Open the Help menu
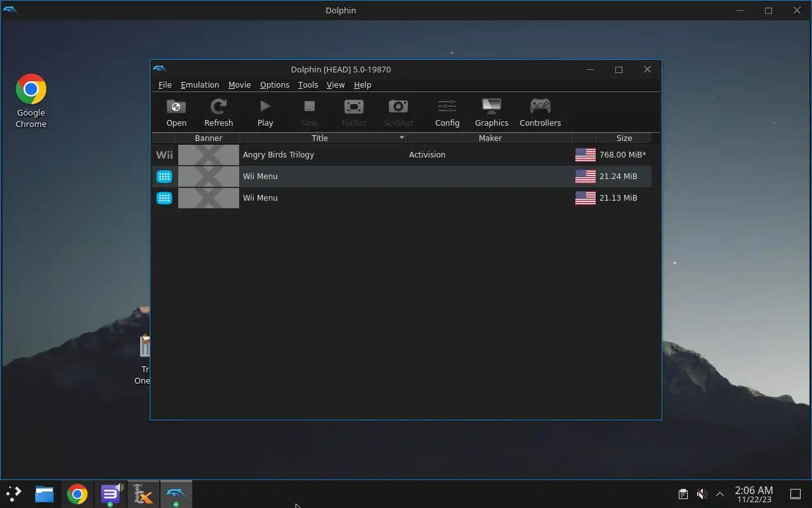This screenshot has height=508, width=812. point(362,85)
